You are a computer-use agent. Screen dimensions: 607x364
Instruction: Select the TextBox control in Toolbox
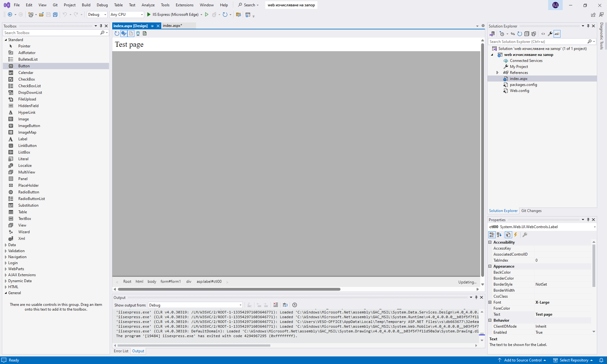pos(25,219)
